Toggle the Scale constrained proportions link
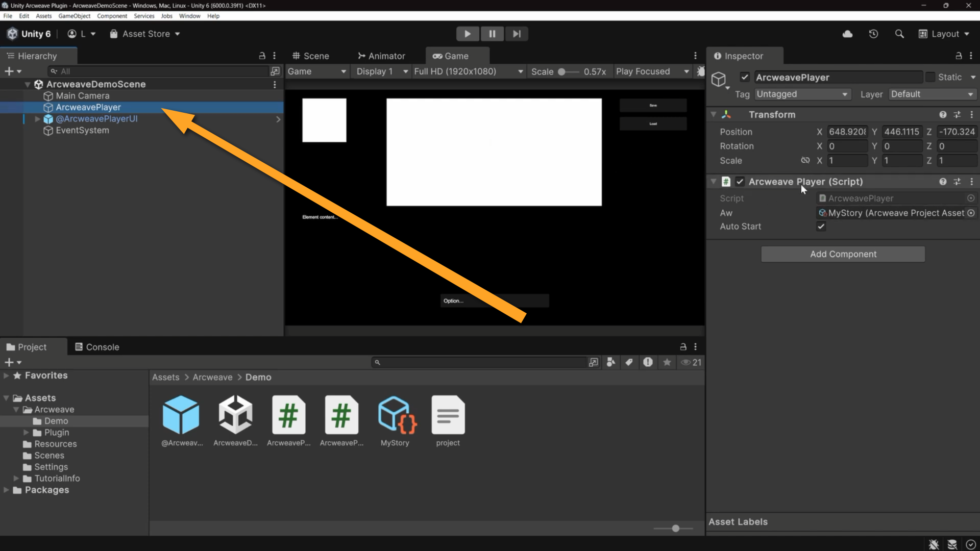Screen dimensions: 980x551 click(805, 160)
